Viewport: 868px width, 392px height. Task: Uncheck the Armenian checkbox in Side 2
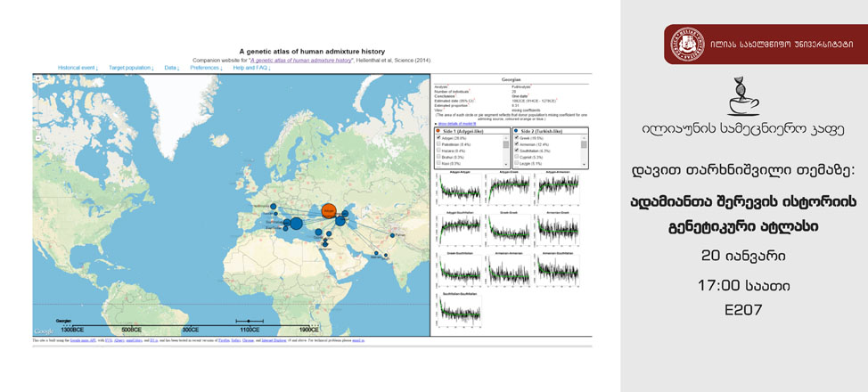pos(517,144)
